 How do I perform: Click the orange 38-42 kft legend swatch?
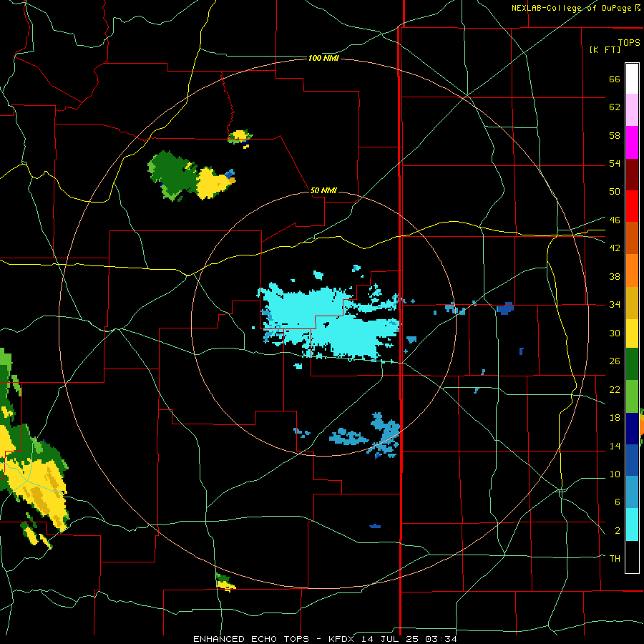632,270
